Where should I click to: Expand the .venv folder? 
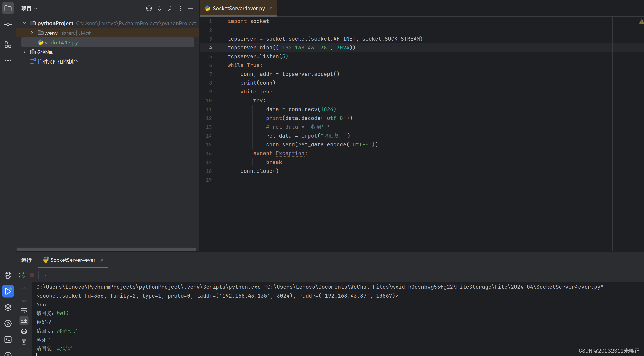(32, 33)
